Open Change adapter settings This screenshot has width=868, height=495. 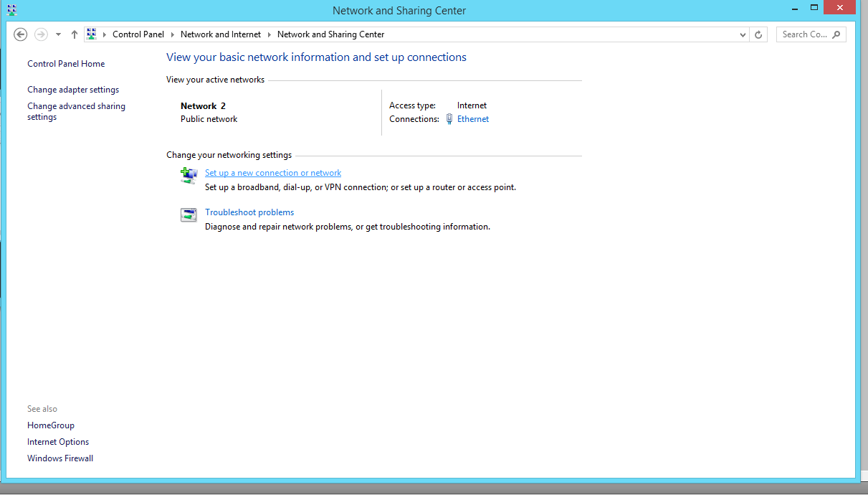pos(73,90)
